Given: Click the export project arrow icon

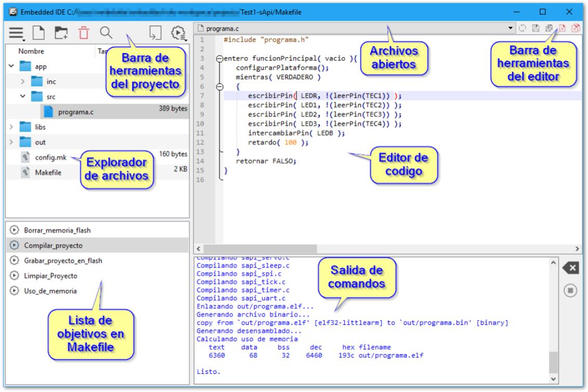Looking at the screenshot, I should tap(155, 33).
